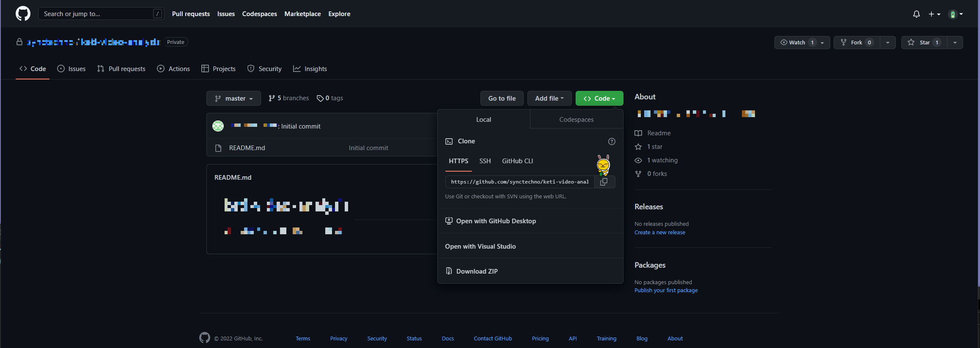Open the notifications bell icon

tap(916, 14)
